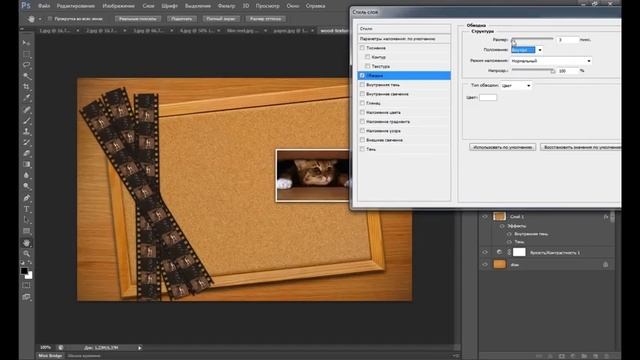Open the Просмотр menu
The width and height of the screenshot is (640, 360).
[268, 6]
